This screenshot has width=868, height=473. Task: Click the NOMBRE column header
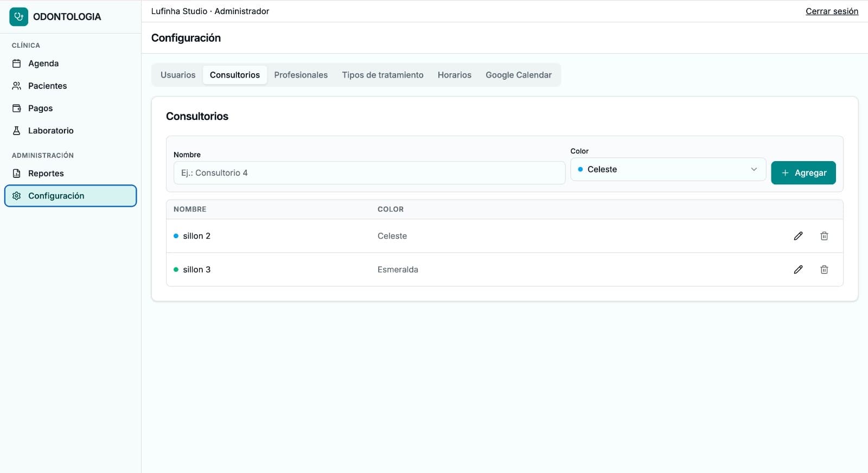[190, 209]
